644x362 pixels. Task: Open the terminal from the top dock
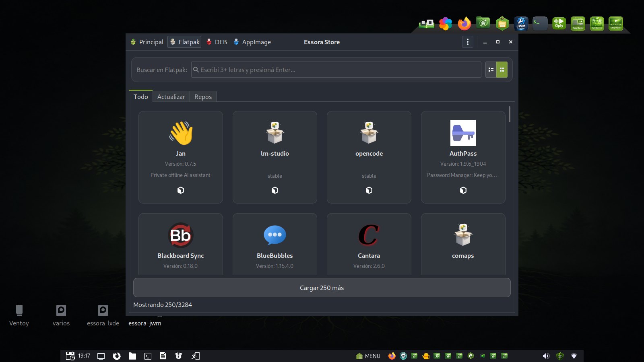pos(540,24)
